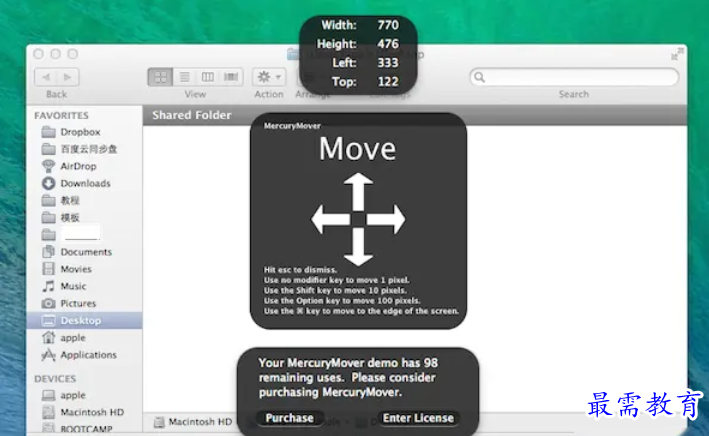Click the Left value 333
The width and height of the screenshot is (709, 436).
pos(388,62)
